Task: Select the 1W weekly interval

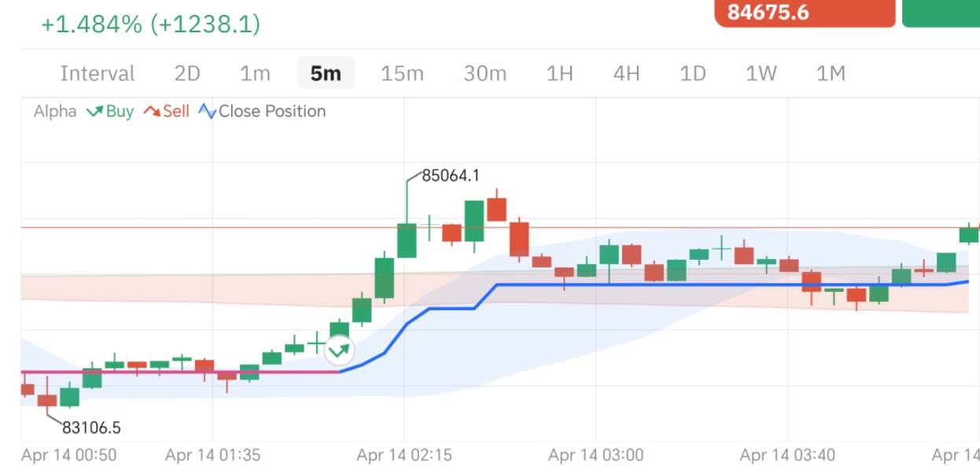Action: pos(761,74)
